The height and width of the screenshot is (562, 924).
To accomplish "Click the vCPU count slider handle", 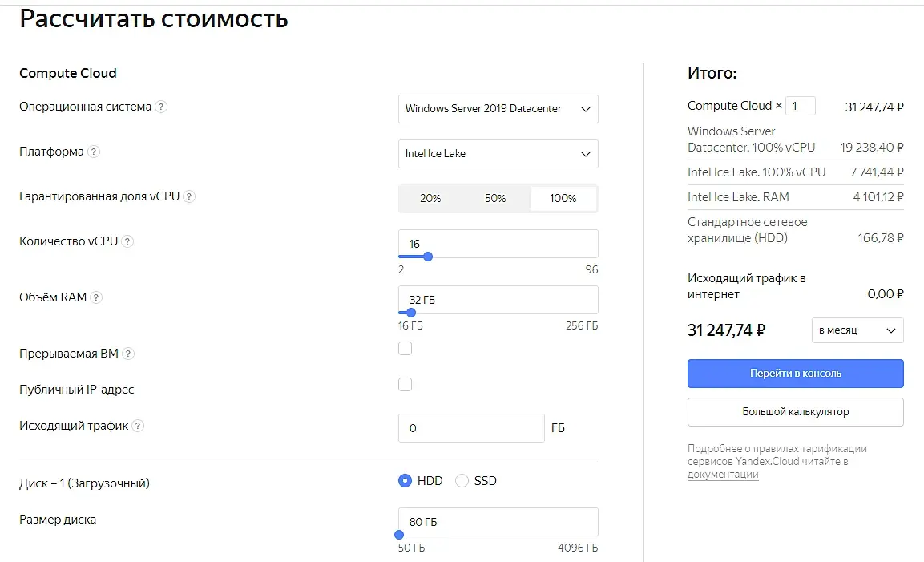I will click(429, 257).
